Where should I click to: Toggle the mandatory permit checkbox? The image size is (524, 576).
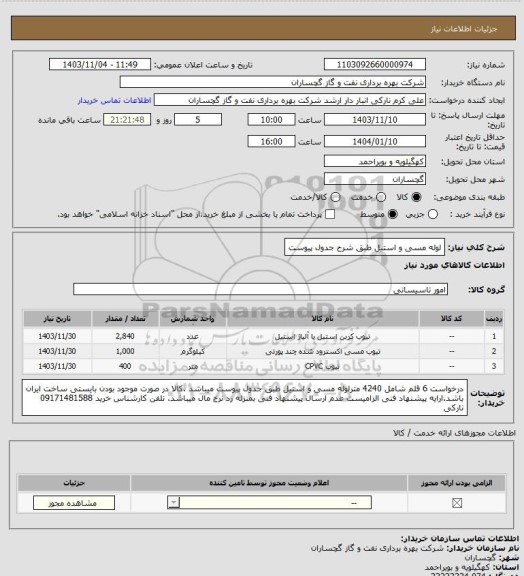pyautogui.click(x=457, y=503)
